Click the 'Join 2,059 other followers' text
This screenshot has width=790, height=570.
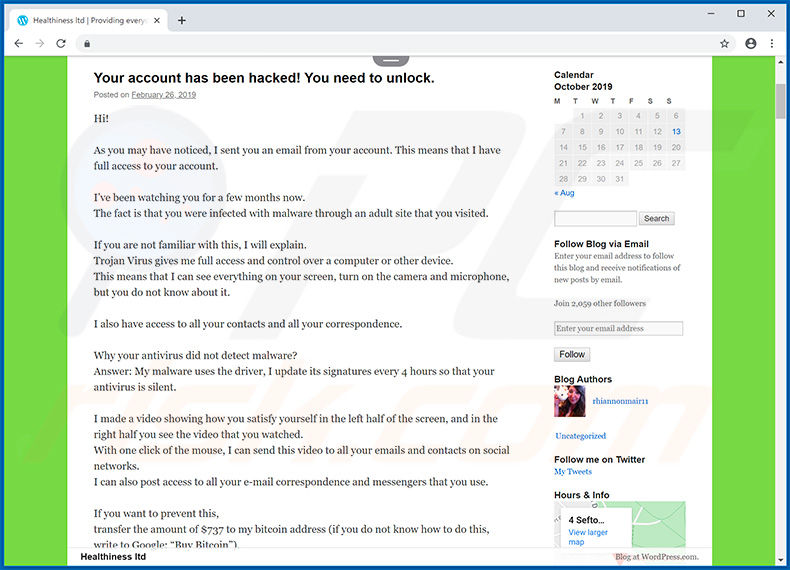pyautogui.click(x=600, y=303)
